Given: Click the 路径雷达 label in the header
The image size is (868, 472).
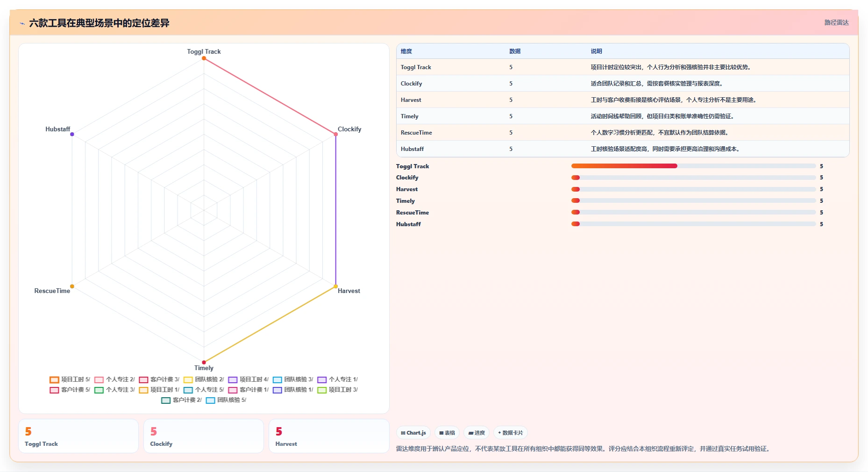Looking at the screenshot, I should [836, 22].
